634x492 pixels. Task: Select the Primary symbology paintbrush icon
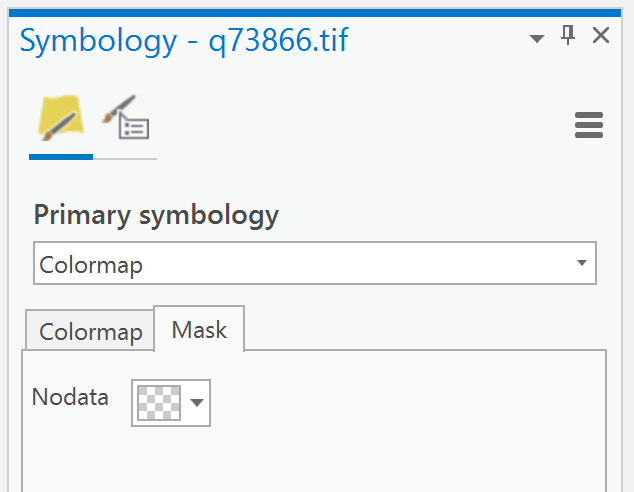click(x=60, y=118)
